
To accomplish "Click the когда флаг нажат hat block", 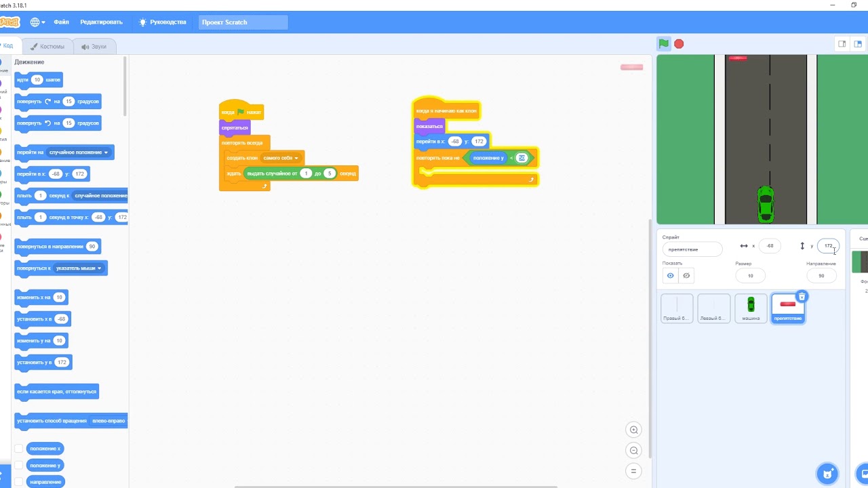I will (241, 111).
